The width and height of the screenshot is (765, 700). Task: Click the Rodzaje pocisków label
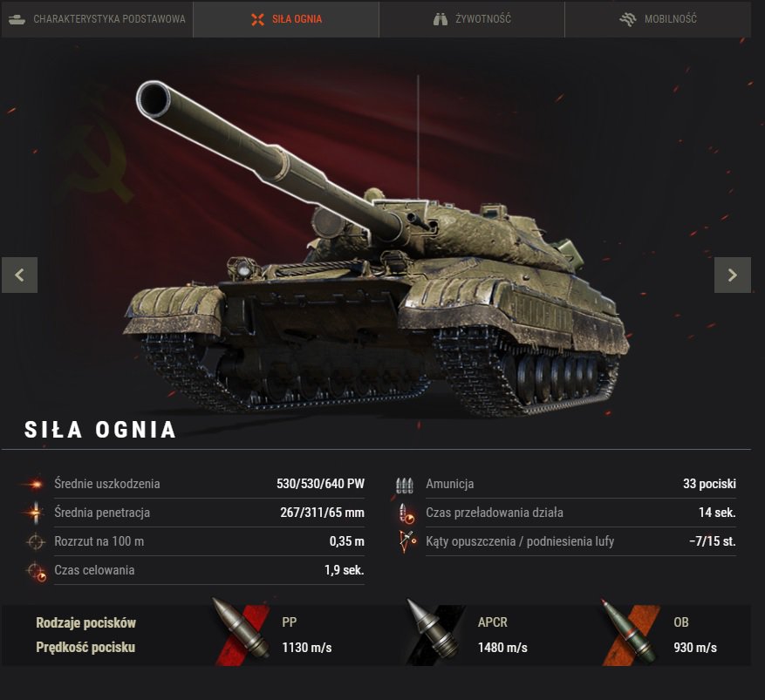85,622
